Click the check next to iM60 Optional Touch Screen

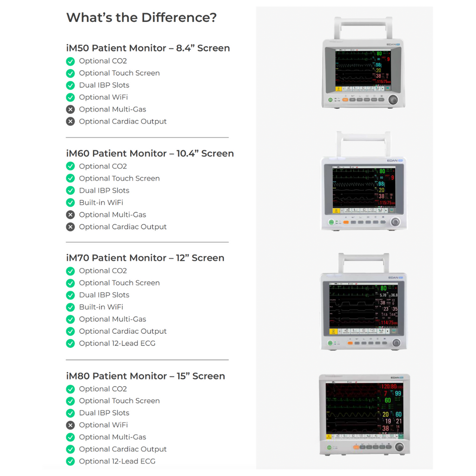tap(71, 178)
